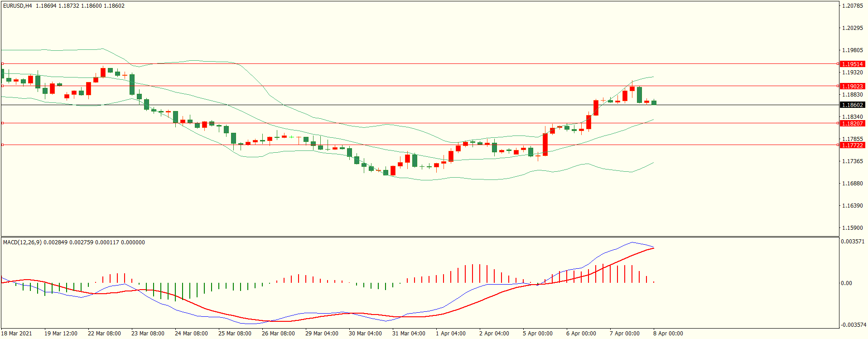The width and height of the screenshot is (868, 339).
Task: Click the MACD(12,26,9) indicator label
Action: (x=22, y=242)
